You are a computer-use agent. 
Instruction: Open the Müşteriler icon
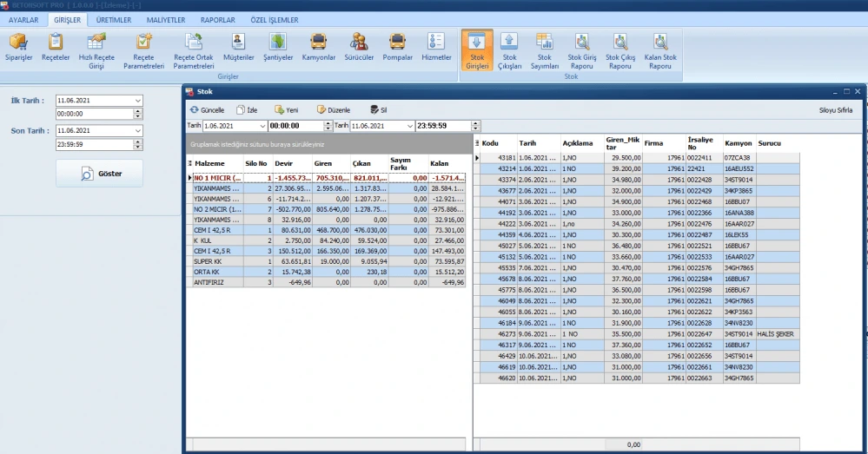pyautogui.click(x=238, y=48)
